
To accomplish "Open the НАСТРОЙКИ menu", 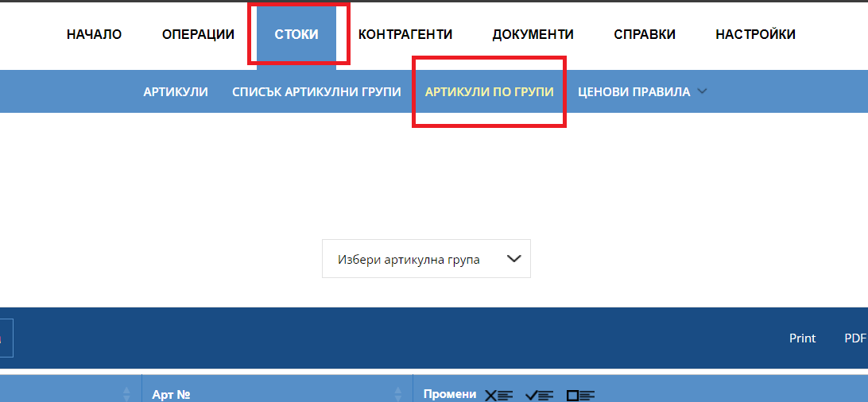I will 756,34.
